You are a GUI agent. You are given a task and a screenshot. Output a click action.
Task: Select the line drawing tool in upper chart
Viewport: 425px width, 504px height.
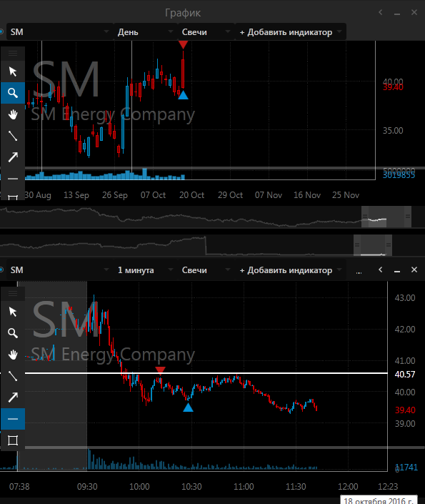(x=13, y=136)
